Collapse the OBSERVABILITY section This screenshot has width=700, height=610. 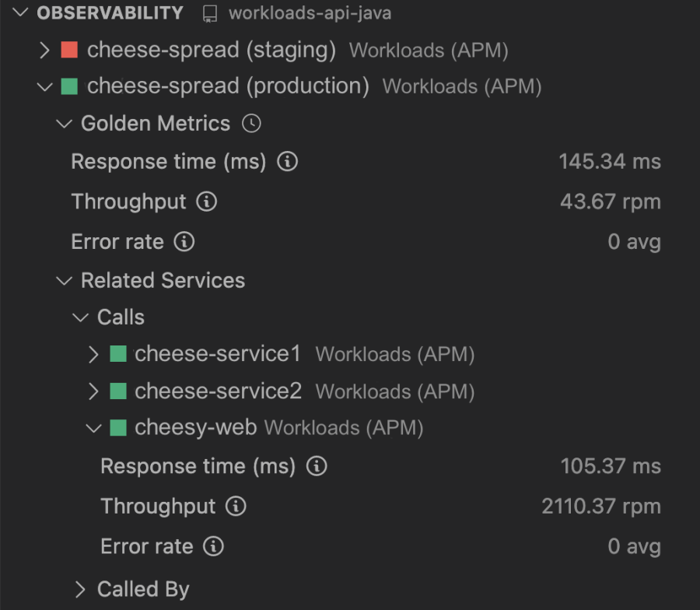pos(21,13)
